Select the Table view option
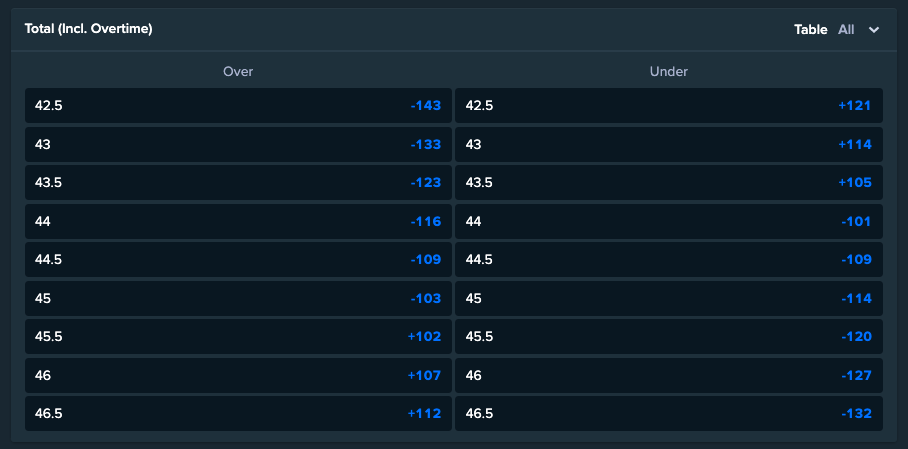908x449 pixels. click(x=810, y=30)
